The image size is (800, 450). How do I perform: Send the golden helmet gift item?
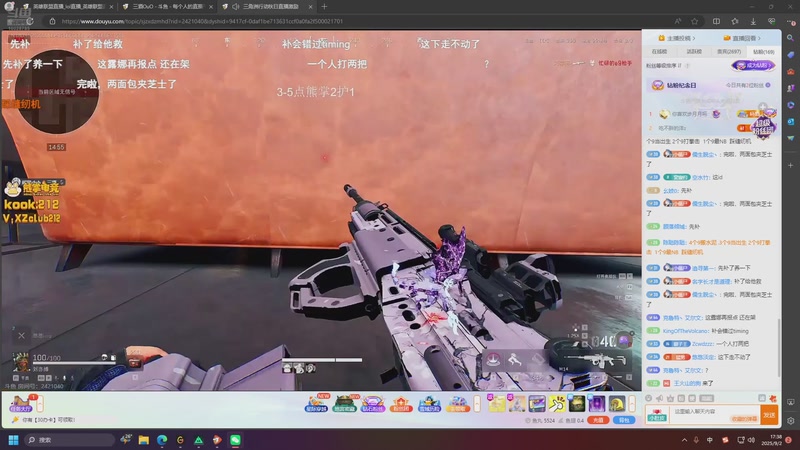616,404
